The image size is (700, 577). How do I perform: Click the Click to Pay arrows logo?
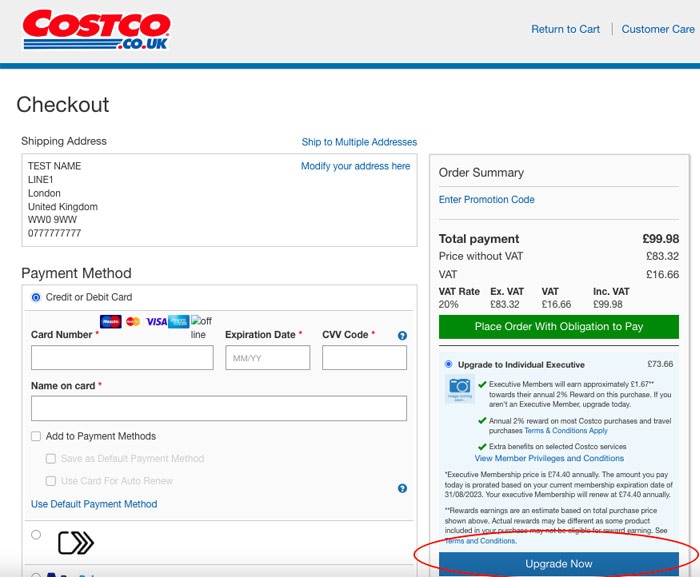pos(76,543)
